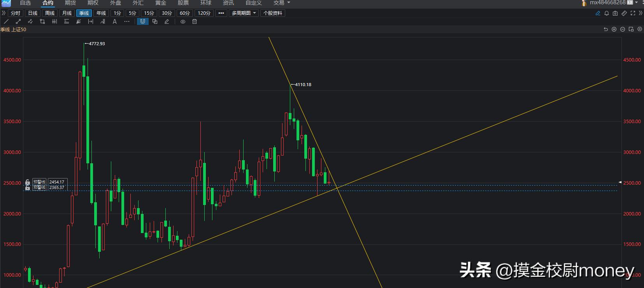Select the 30分 period

coord(167,13)
